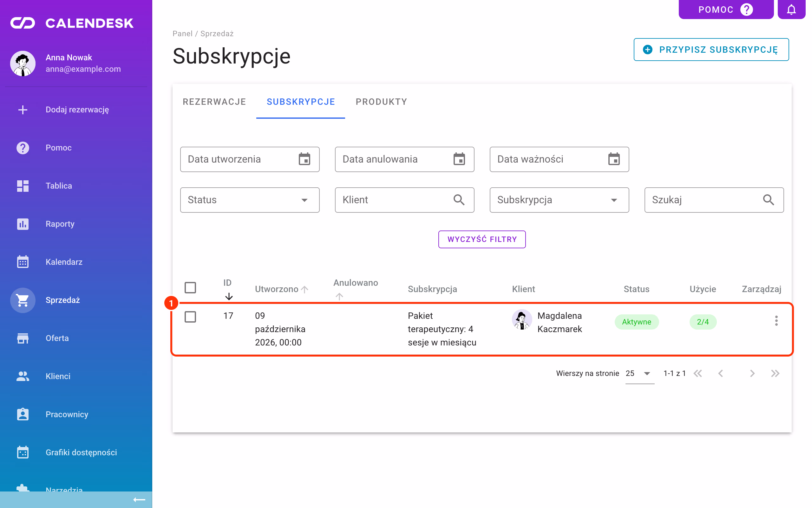The height and width of the screenshot is (508, 812).
Task: Click the Użycie column header
Action: pyautogui.click(x=703, y=289)
